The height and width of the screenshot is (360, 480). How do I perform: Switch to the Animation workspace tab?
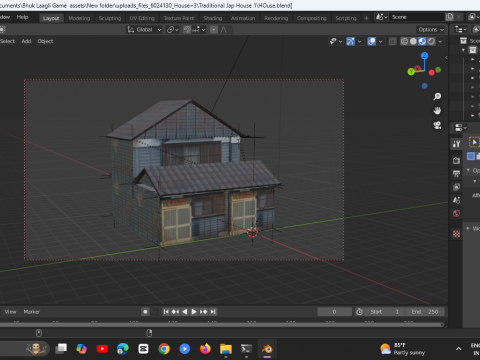tap(243, 18)
